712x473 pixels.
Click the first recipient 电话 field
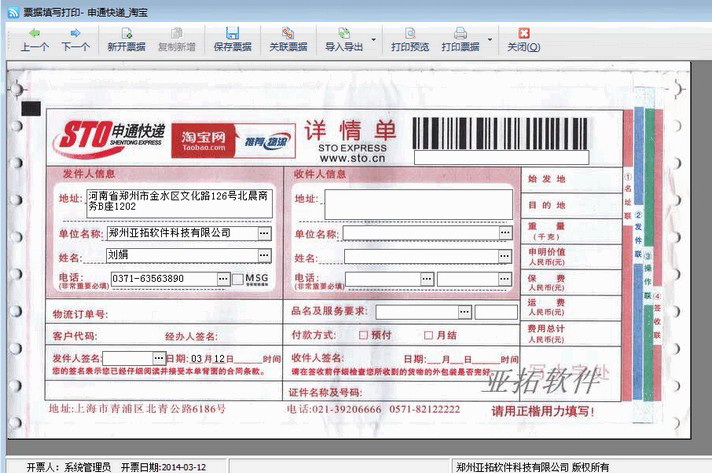pos(383,279)
